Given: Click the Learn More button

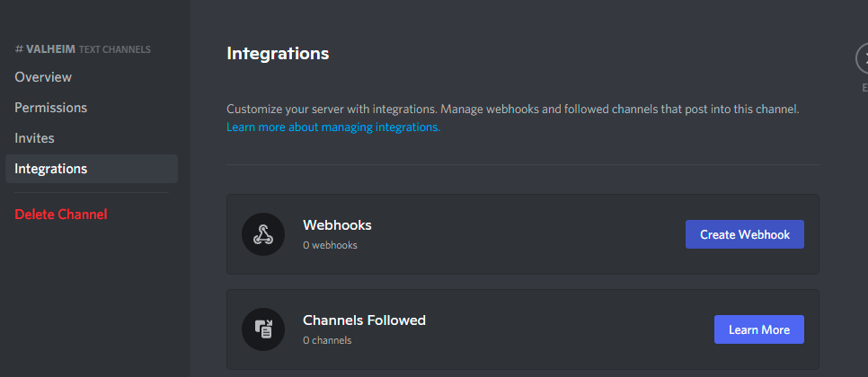Looking at the screenshot, I should click(x=758, y=329).
